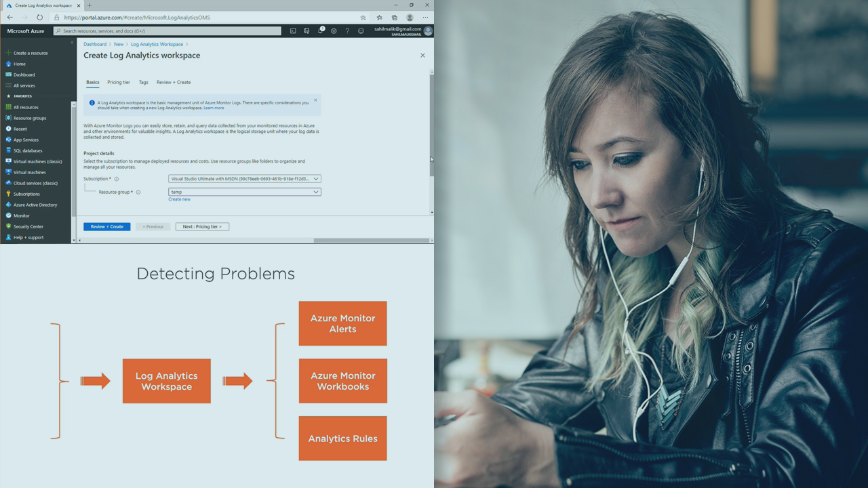Screen dimensions: 868x488
Task: Open the directory and subscription filter icon
Action: 307,31
